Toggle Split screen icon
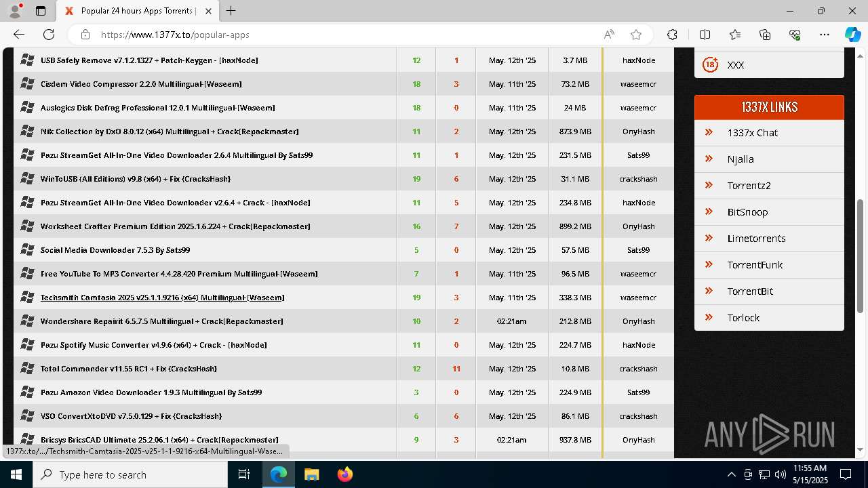The width and height of the screenshot is (868, 488). [705, 35]
